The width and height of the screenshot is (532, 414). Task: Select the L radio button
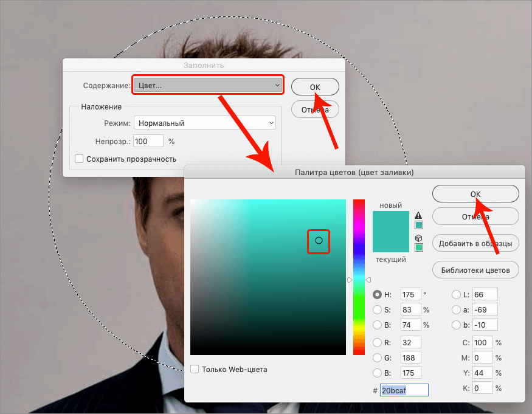(x=457, y=294)
